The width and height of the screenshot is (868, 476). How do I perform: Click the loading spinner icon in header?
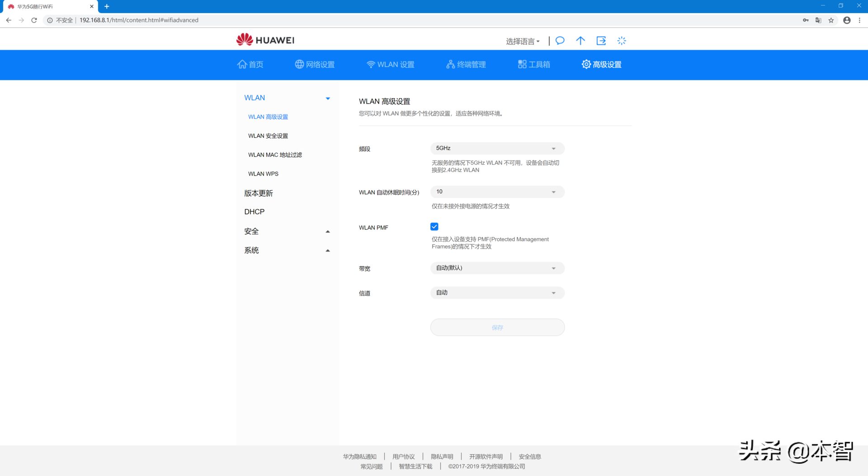pyautogui.click(x=622, y=41)
